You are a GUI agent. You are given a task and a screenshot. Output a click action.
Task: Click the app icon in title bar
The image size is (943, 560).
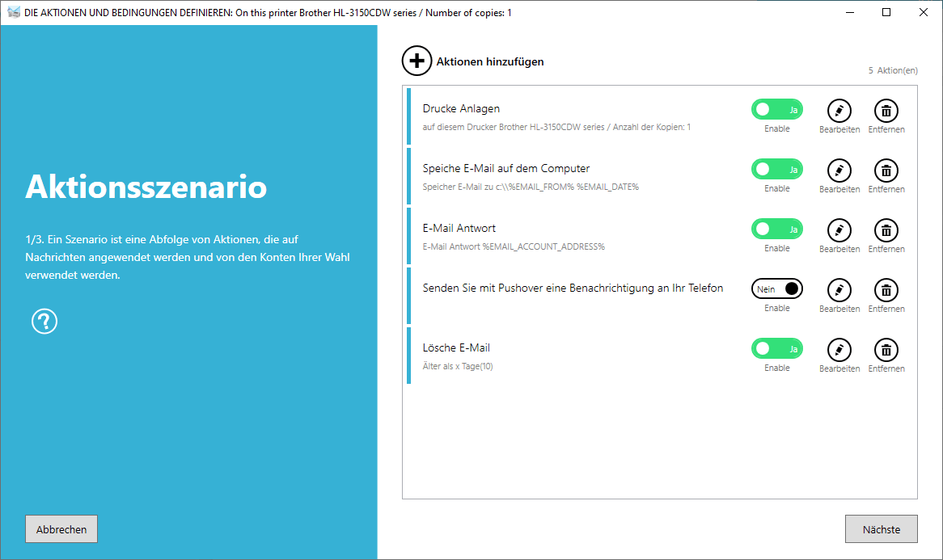[x=13, y=12]
